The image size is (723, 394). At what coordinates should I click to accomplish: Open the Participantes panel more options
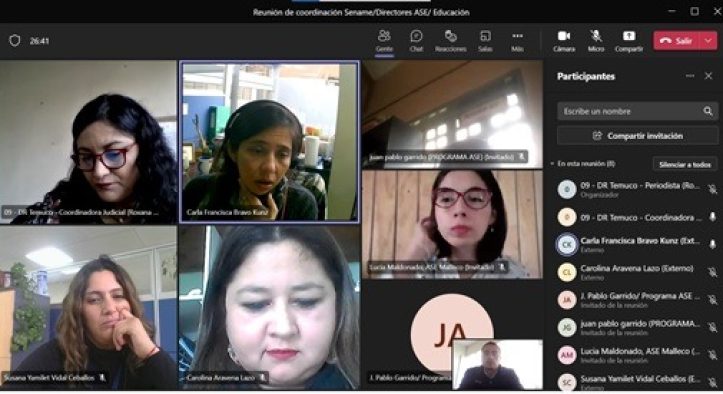coord(690,76)
